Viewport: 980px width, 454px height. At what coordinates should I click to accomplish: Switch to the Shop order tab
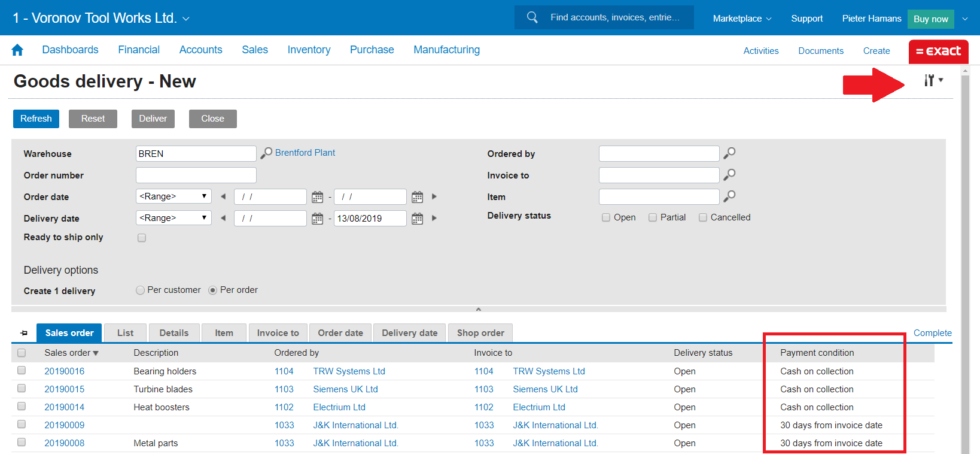coord(480,333)
